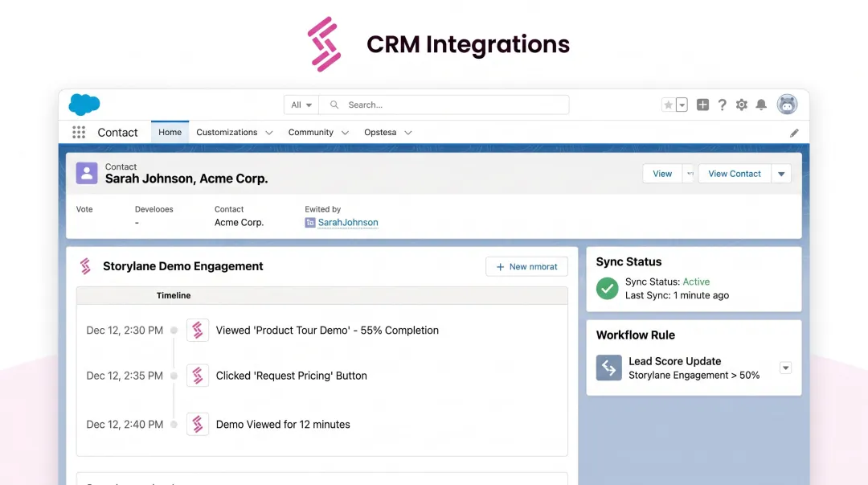Click the user avatar profile icon
The width and height of the screenshot is (868, 485).
tap(787, 105)
